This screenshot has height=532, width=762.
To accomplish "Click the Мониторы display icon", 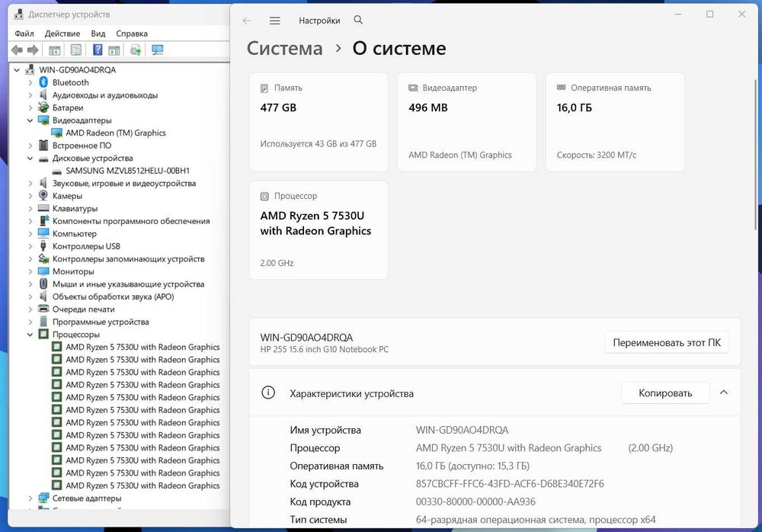I will point(43,271).
